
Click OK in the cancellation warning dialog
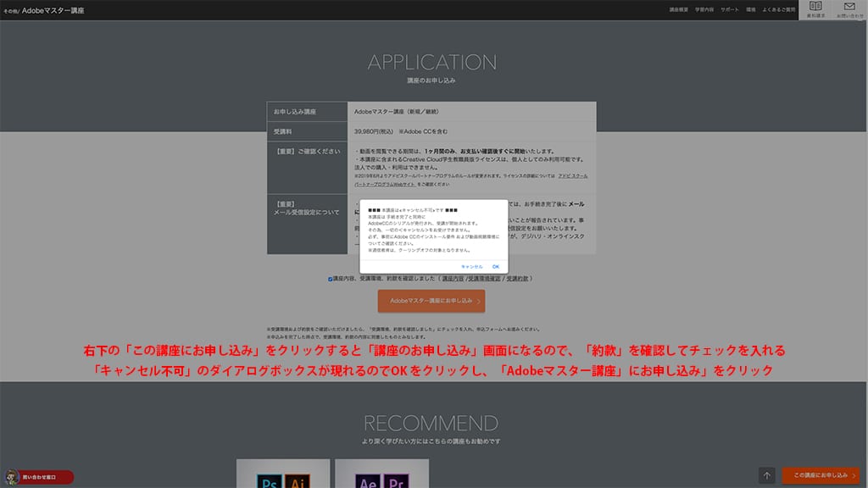point(495,267)
